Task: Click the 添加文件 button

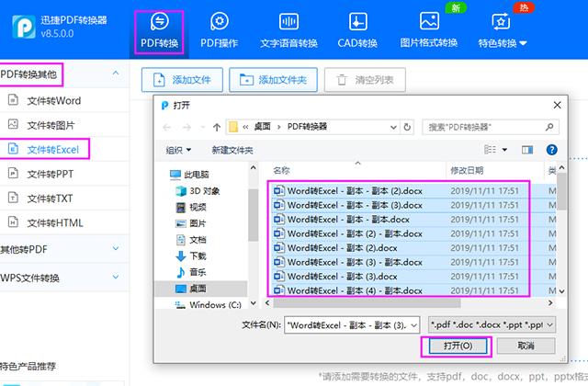Action: pos(182,80)
